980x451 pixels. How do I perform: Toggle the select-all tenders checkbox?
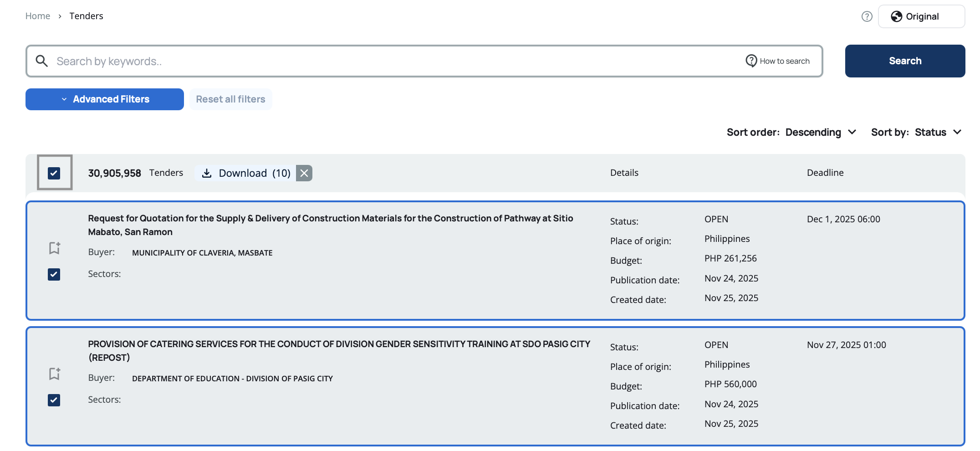click(x=54, y=173)
